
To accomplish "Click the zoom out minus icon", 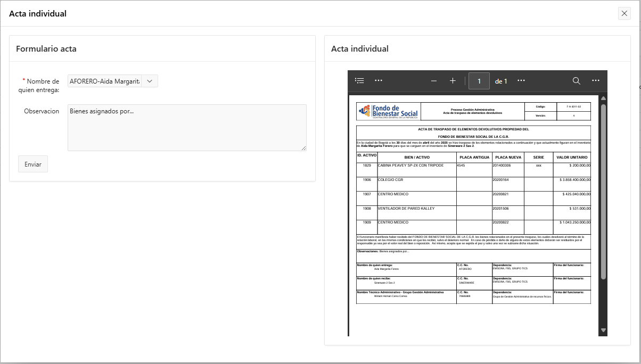I will point(434,81).
